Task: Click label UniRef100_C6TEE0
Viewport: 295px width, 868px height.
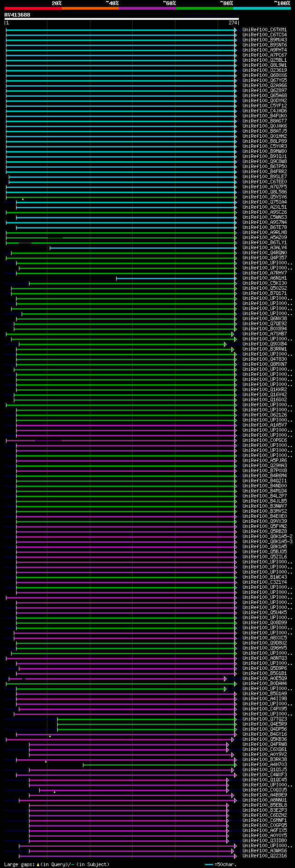Action: tap(265, 182)
